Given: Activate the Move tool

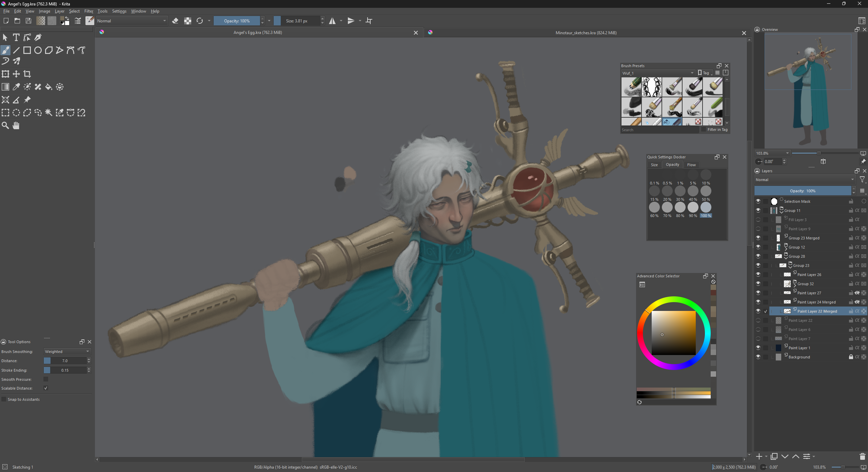Looking at the screenshot, I should click(16, 74).
